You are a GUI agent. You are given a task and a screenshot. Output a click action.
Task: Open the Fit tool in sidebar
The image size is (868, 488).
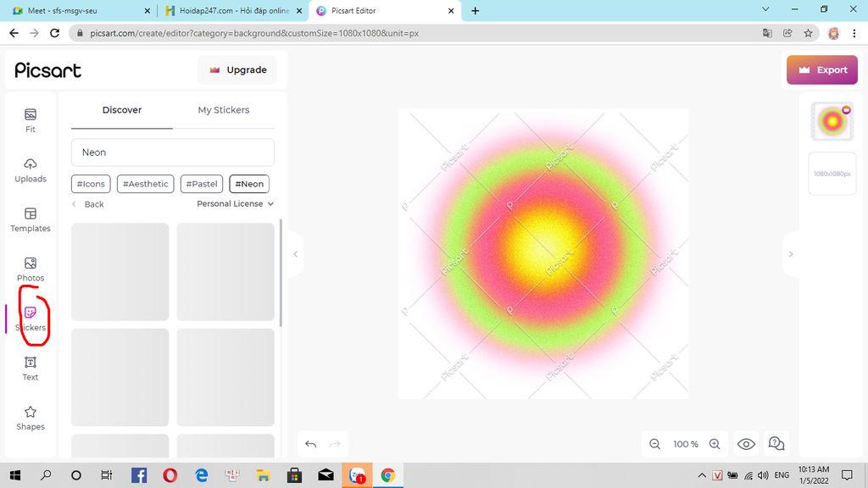(x=30, y=120)
